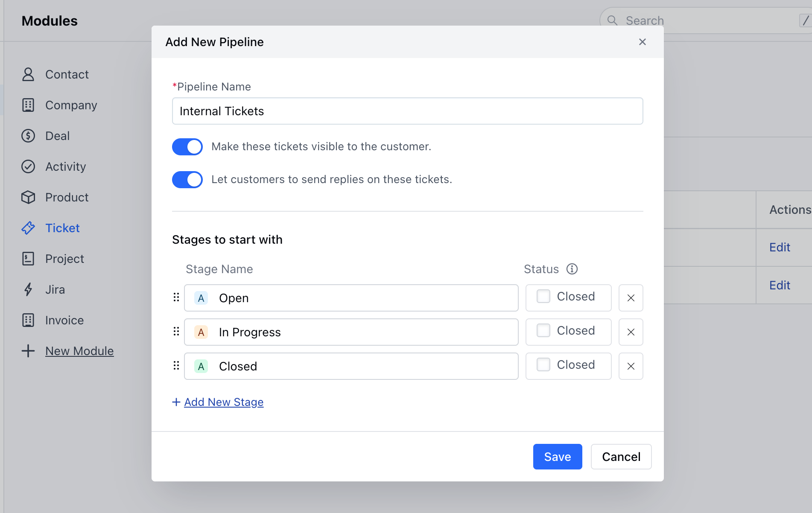Click the Jira lightning bolt icon
This screenshot has width=812, height=513.
click(28, 289)
